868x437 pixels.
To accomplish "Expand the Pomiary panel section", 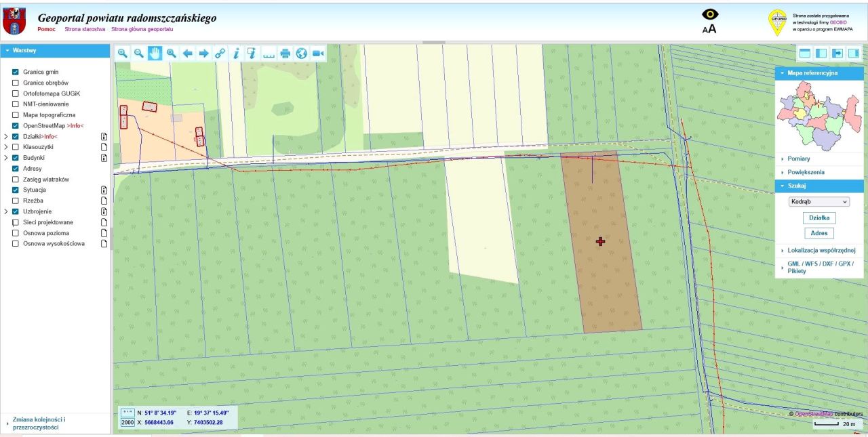I will (798, 159).
